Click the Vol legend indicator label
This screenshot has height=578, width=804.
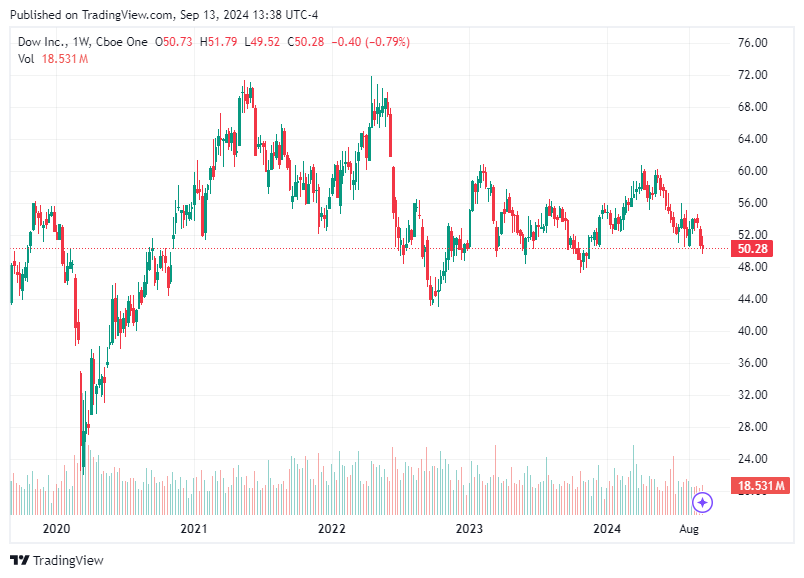(x=28, y=59)
